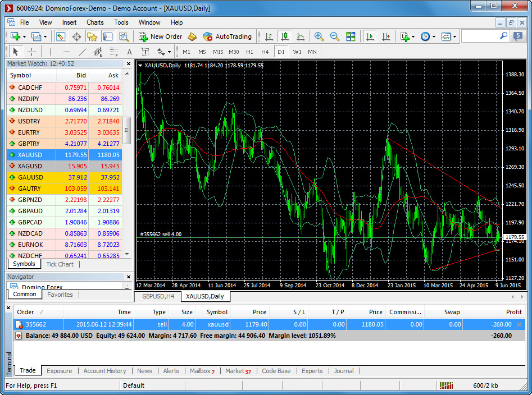This screenshot has height=395, width=532.
Task: Open MetaEditor via the yellow book icon
Action: (x=192, y=36)
